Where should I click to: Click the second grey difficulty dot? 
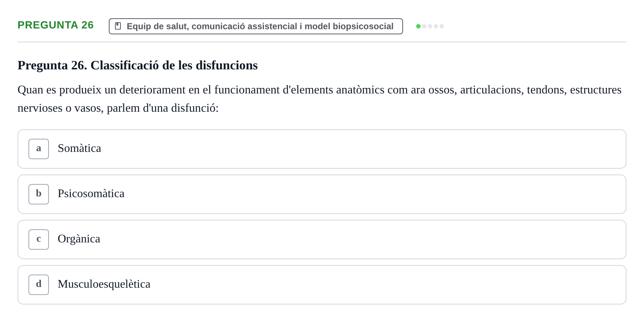tap(424, 26)
